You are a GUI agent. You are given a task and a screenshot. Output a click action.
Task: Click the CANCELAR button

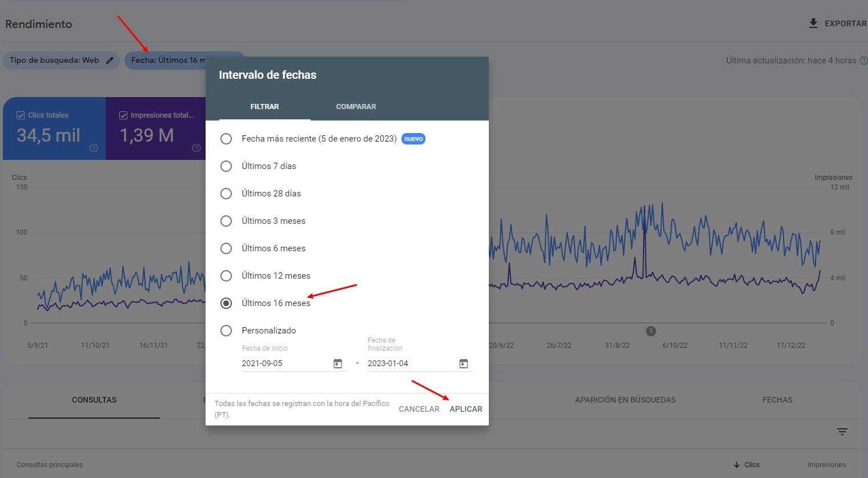419,409
